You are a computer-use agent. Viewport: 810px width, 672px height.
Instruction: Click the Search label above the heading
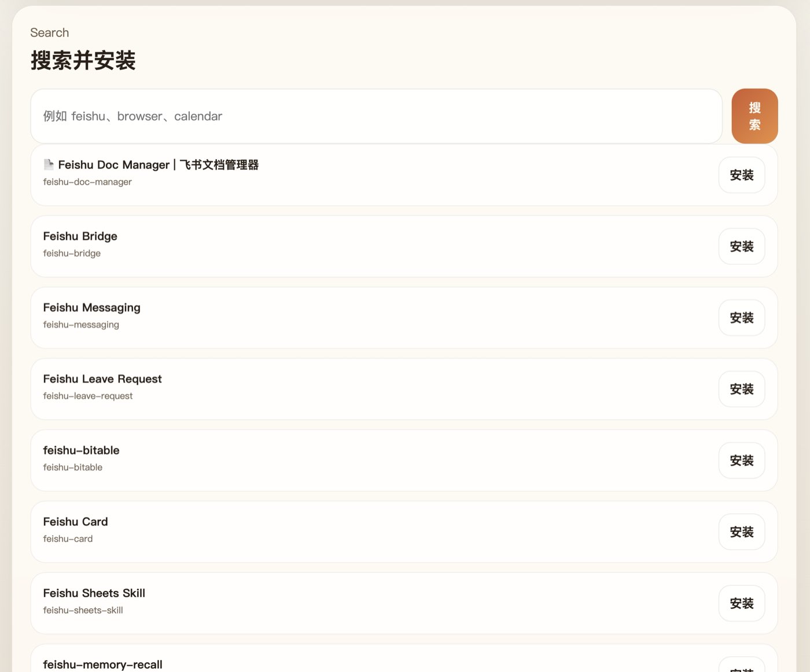pos(49,32)
